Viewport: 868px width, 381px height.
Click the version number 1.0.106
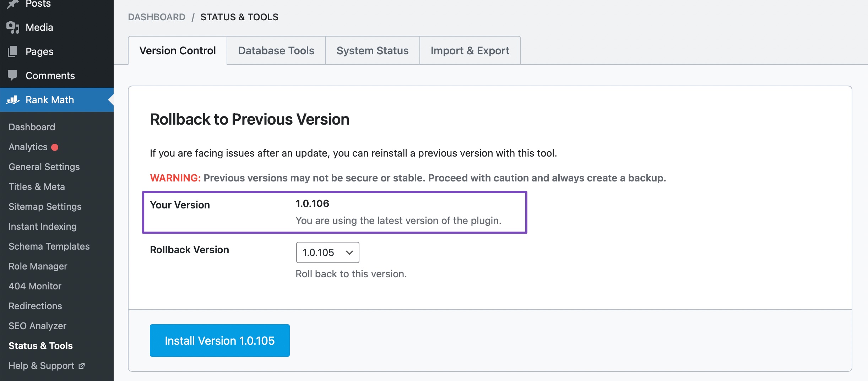312,203
